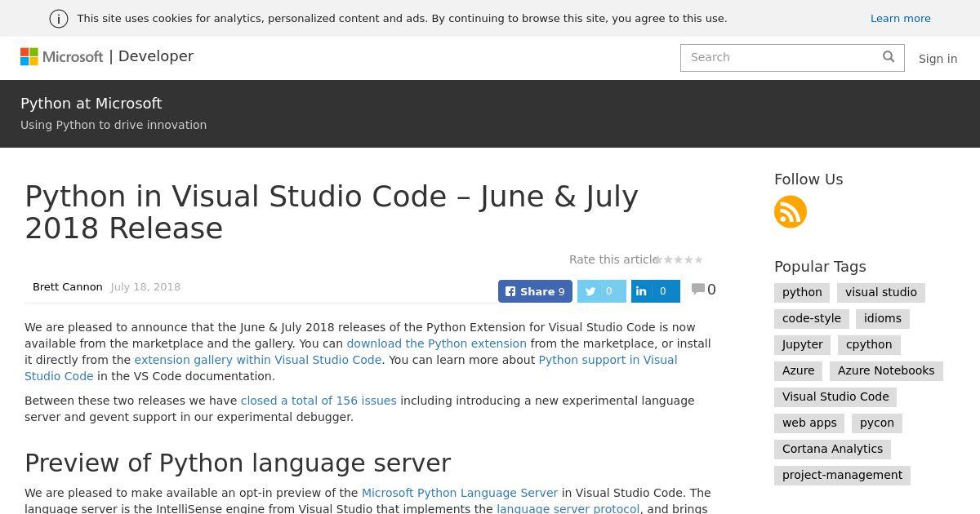Open the language server protocol link
The image size is (980, 514).
(568, 508)
